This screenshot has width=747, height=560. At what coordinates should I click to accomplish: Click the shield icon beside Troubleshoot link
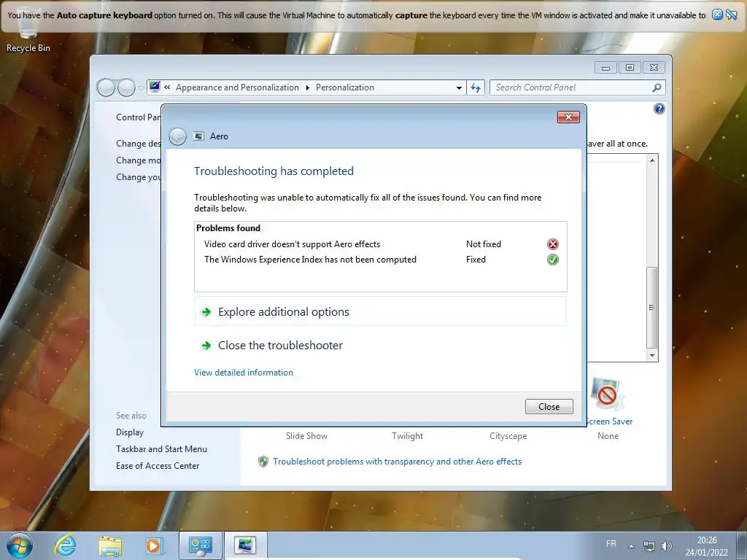coord(263,462)
